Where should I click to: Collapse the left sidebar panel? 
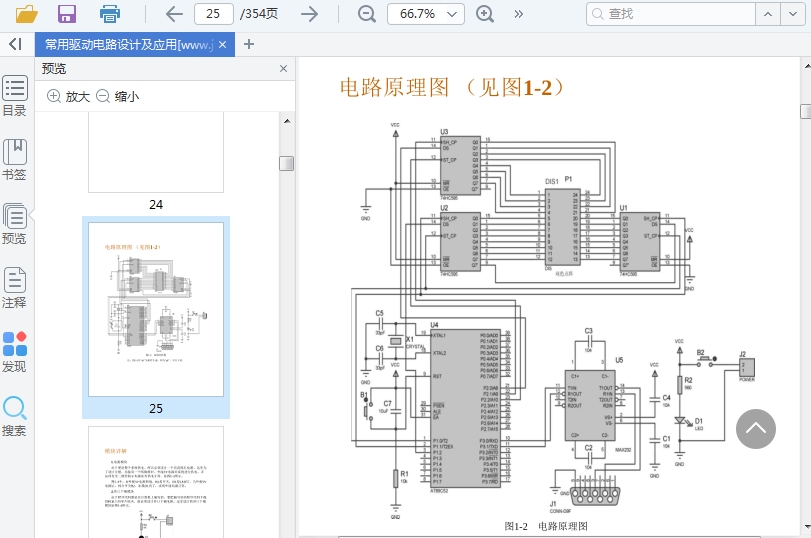[15, 44]
